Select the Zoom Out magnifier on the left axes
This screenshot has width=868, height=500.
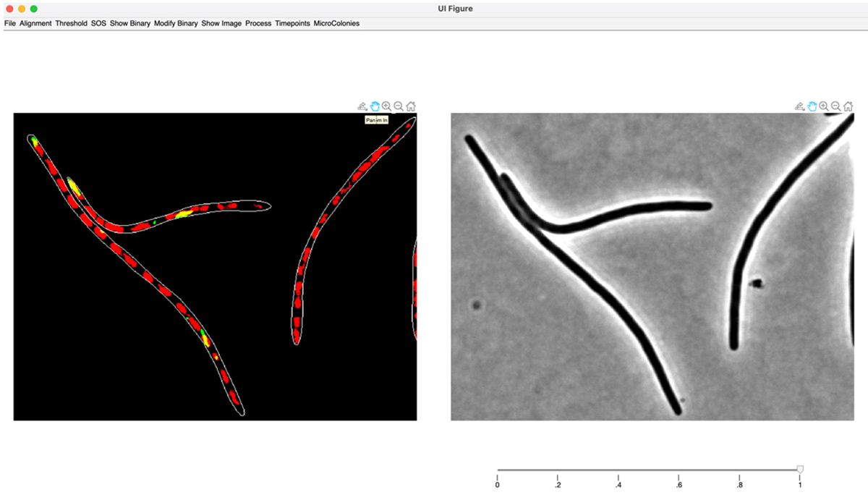(399, 106)
